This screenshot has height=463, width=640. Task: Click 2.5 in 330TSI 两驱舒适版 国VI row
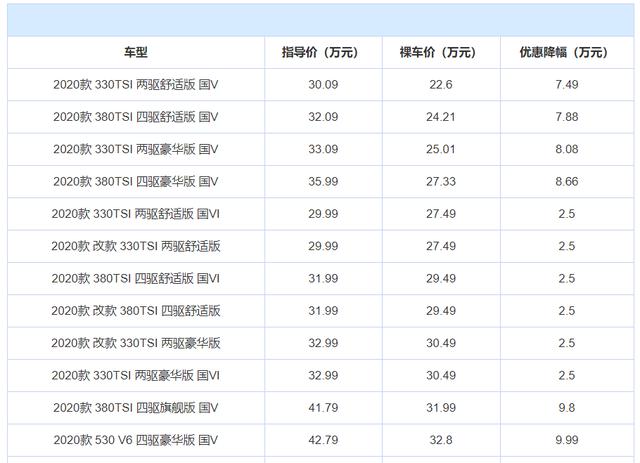coord(567,214)
